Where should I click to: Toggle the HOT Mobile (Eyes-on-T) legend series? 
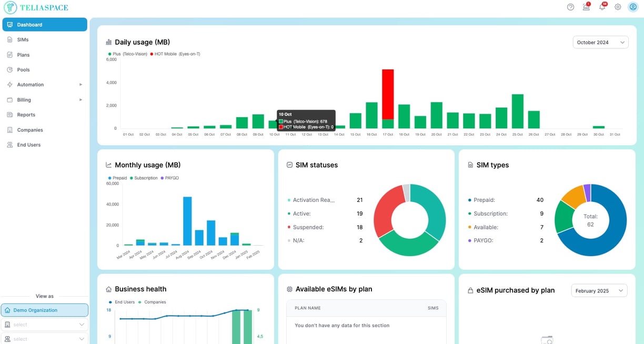coord(175,54)
